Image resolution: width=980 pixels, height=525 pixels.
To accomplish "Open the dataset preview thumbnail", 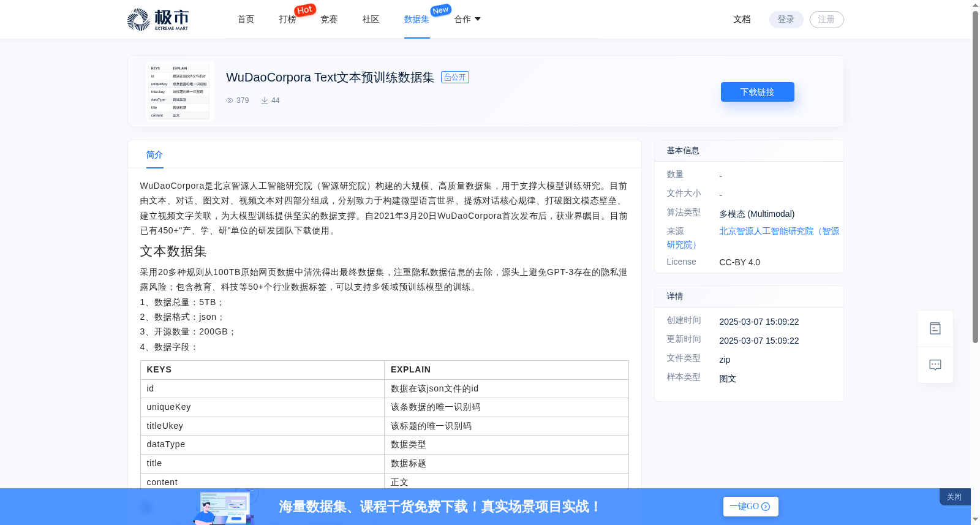I will [x=179, y=91].
